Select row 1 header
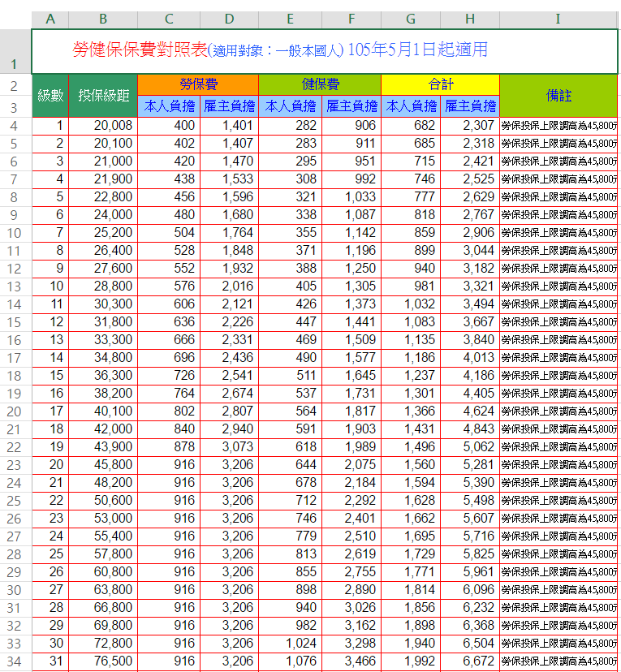Image resolution: width=621 pixels, height=672 pixels. [x=15, y=51]
